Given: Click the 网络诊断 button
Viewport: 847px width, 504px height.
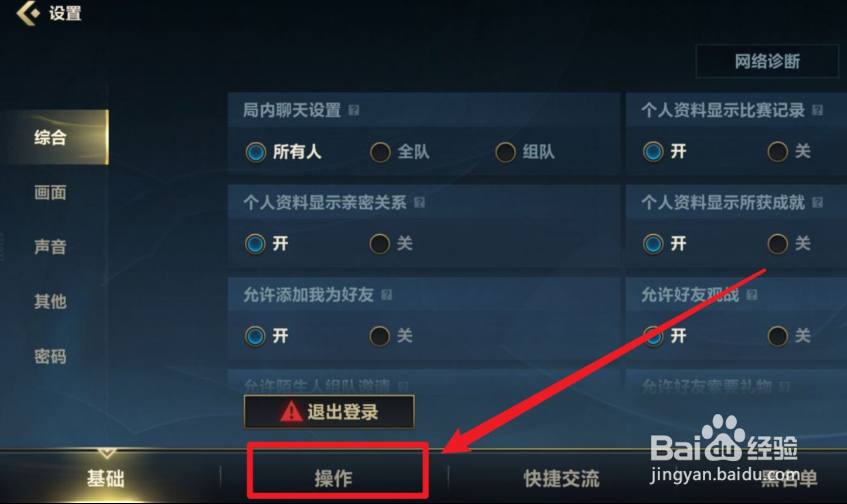Looking at the screenshot, I should [767, 61].
